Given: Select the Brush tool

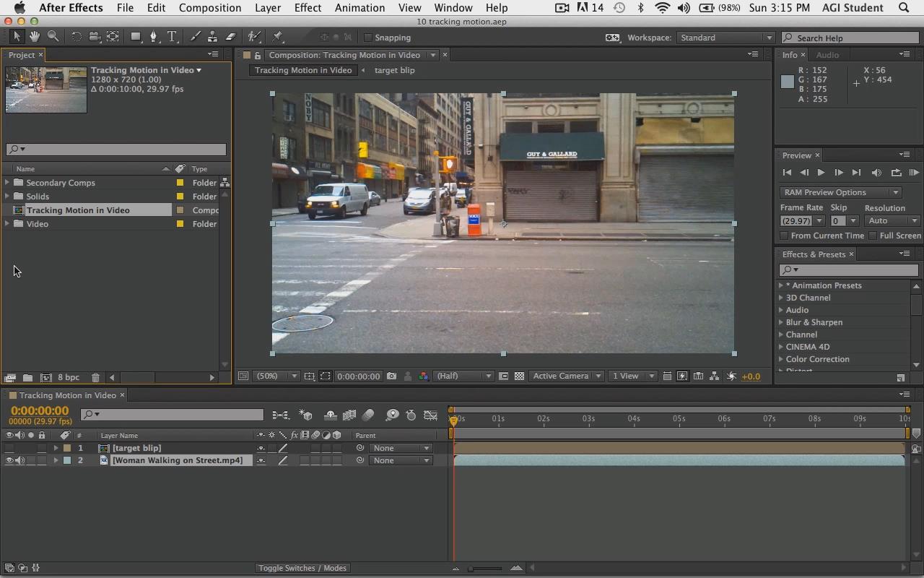Looking at the screenshot, I should pos(194,37).
